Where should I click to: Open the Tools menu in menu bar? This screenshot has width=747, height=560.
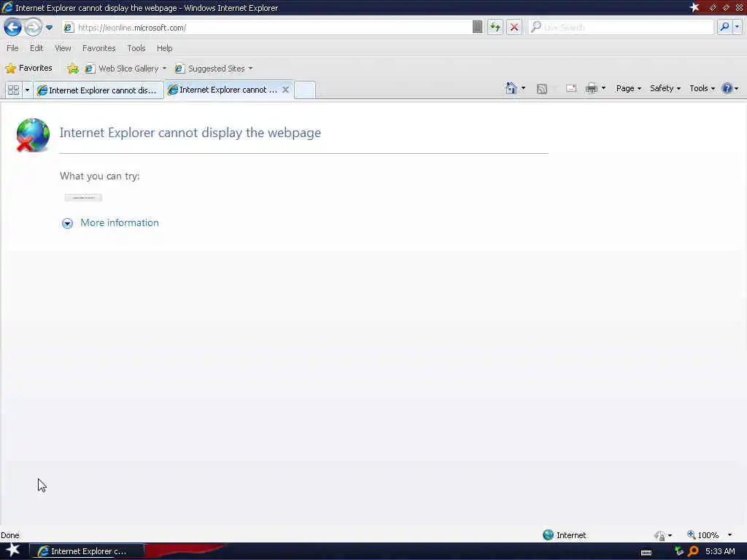(136, 48)
